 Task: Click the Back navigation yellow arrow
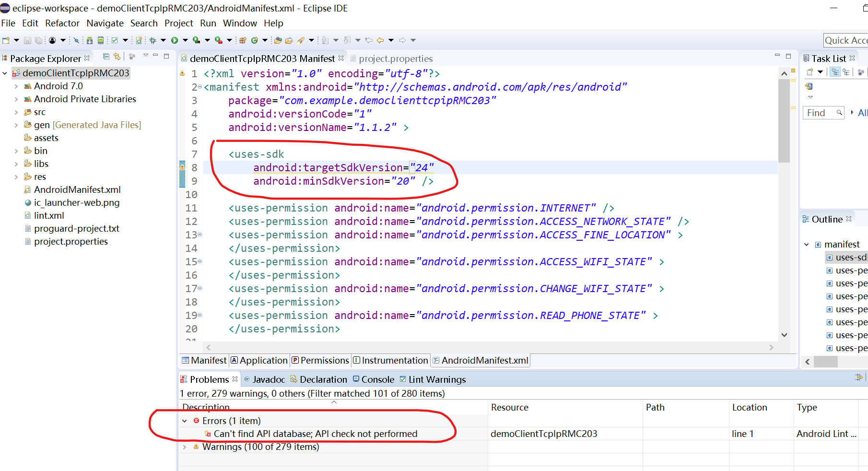click(x=380, y=40)
